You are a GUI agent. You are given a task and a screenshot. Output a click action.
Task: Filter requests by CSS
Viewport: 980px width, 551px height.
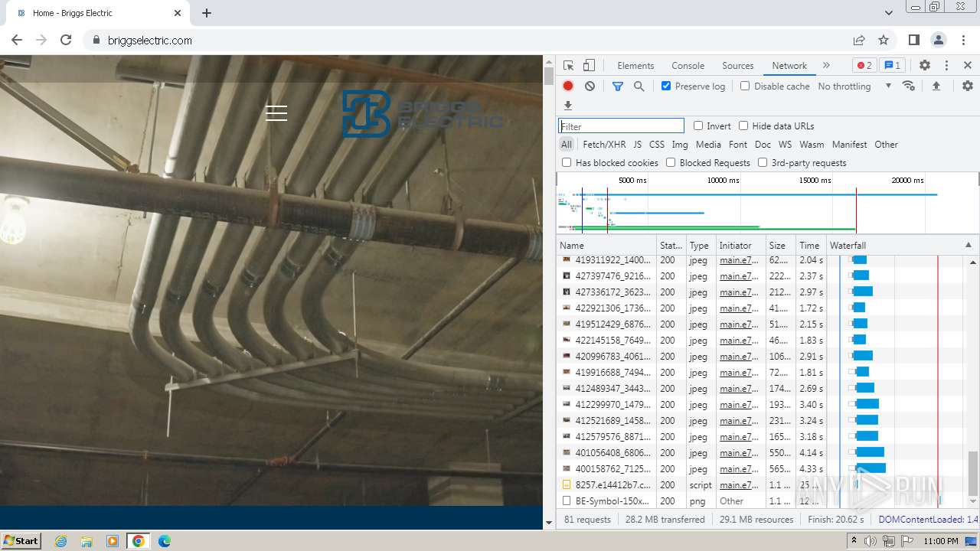pos(657,144)
